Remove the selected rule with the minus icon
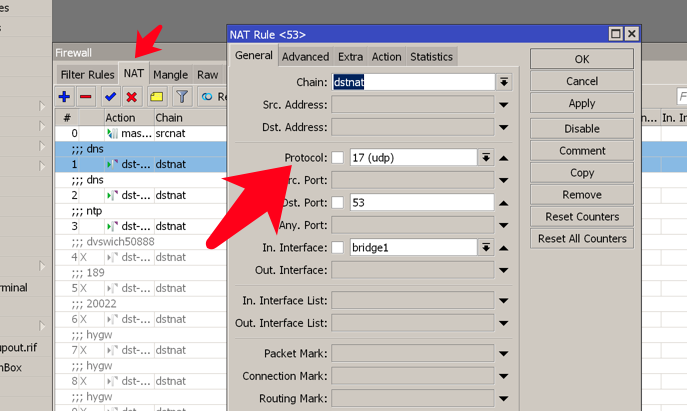Screen dimensions: 687x411 coord(86,96)
